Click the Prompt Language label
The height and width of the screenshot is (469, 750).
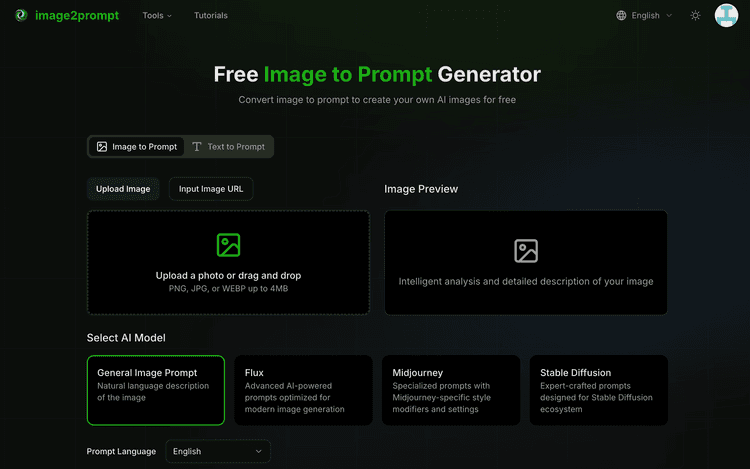pos(121,451)
